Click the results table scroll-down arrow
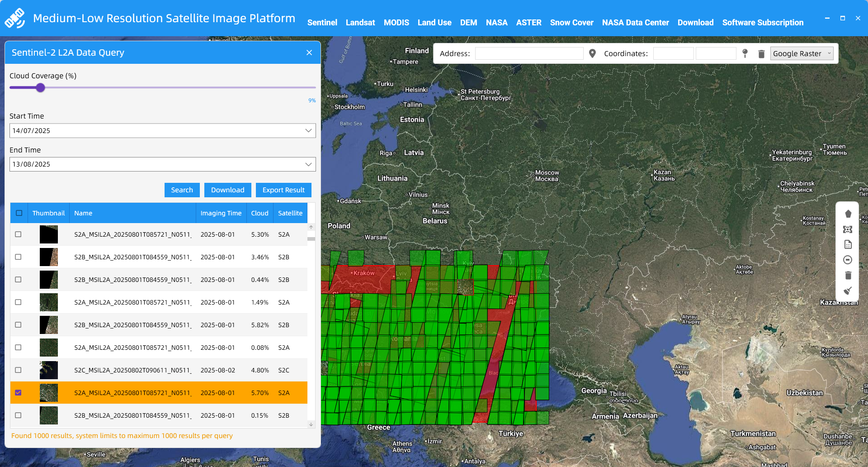Screen dimensions: 868x467 [x=311, y=424]
